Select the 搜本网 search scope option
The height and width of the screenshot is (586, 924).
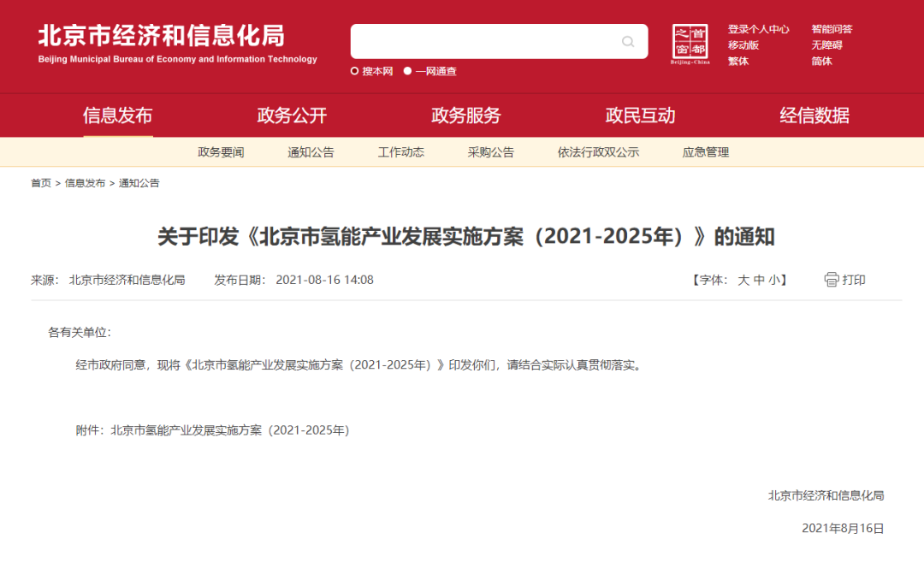tap(375, 72)
